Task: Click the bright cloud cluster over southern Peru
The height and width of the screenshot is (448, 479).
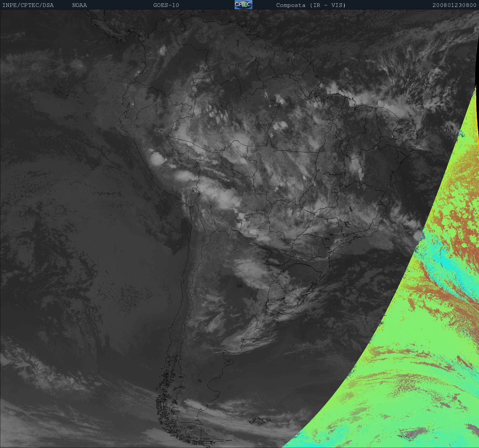Action: (157, 159)
